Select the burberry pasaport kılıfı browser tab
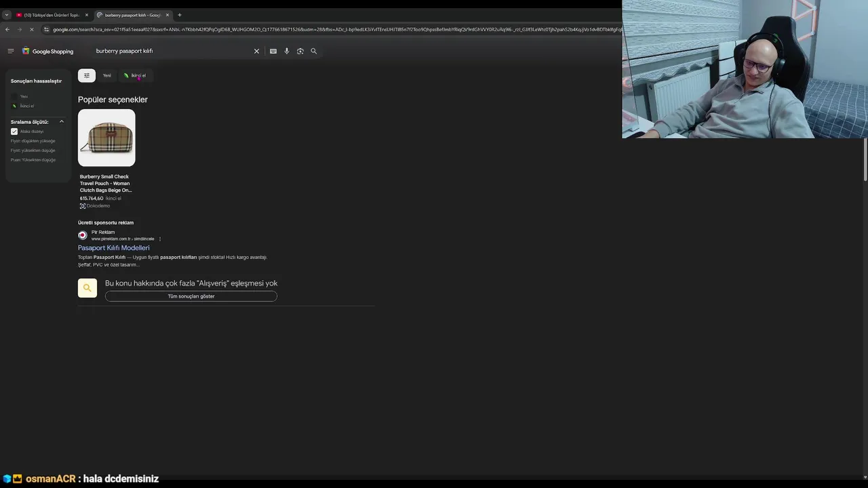This screenshot has width=868, height=488. tap(132, 15)
